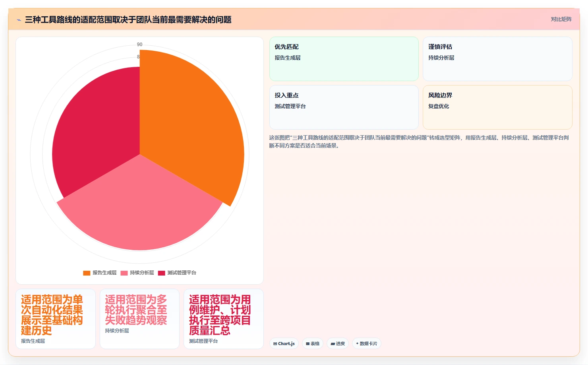Click 报告生成层 text in 优先匹配 card

click(x=288, y=58)
